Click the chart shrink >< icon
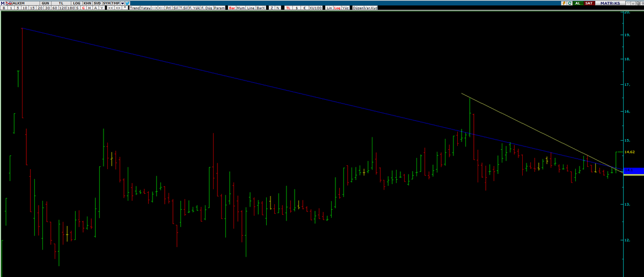This screenshot has width=644, height=277. (111, 8)
